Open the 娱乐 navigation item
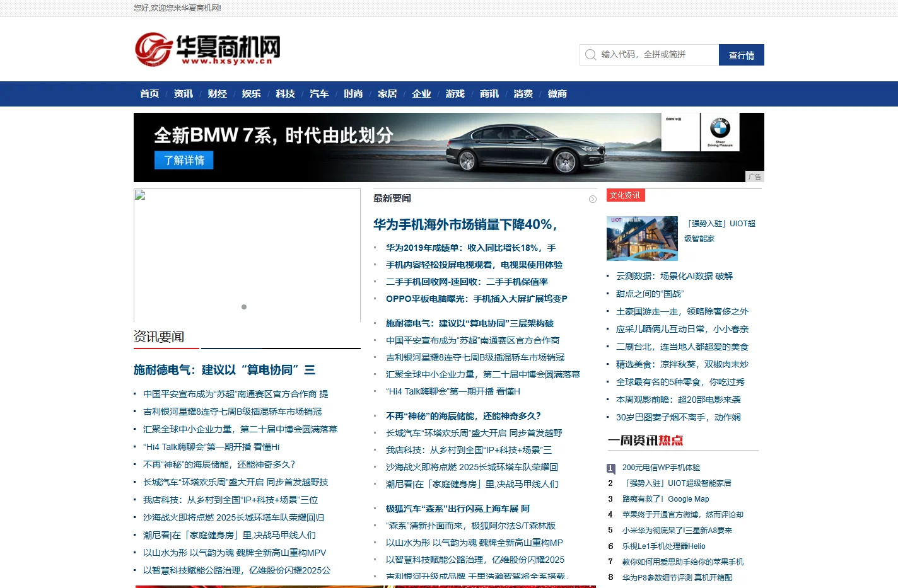The width and height of the screenshot is (898, 588). (252, 94)
